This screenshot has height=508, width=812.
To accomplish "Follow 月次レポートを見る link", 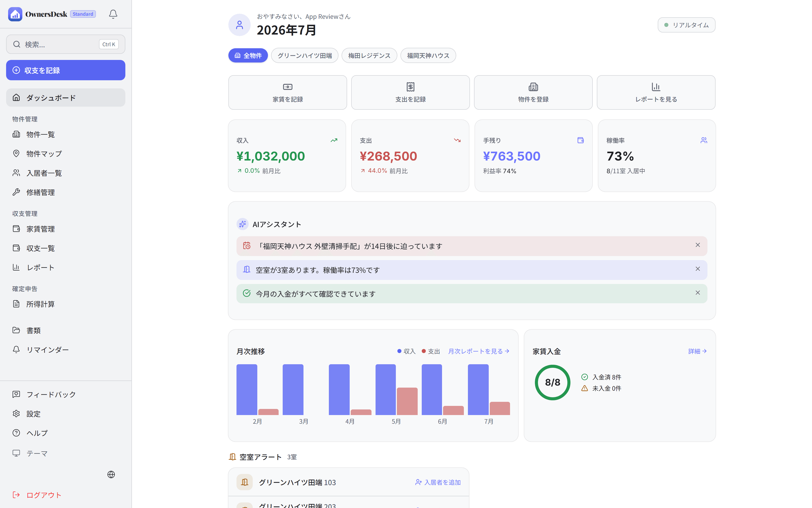I will coord(479,351).
